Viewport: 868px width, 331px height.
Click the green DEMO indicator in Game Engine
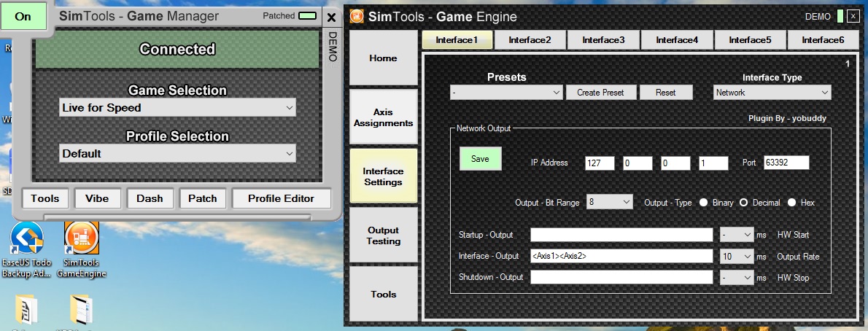[840, 16]
